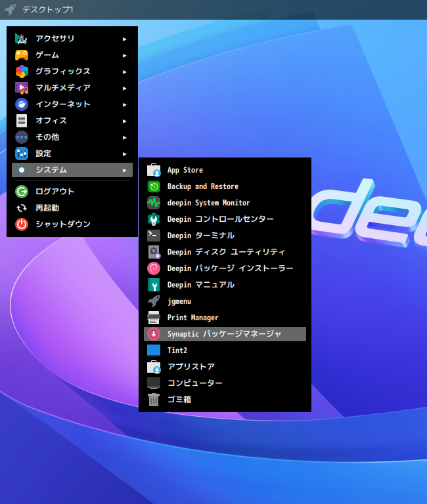
Task: Click the Print Manager printer icon
Action: tap(154, 318)
